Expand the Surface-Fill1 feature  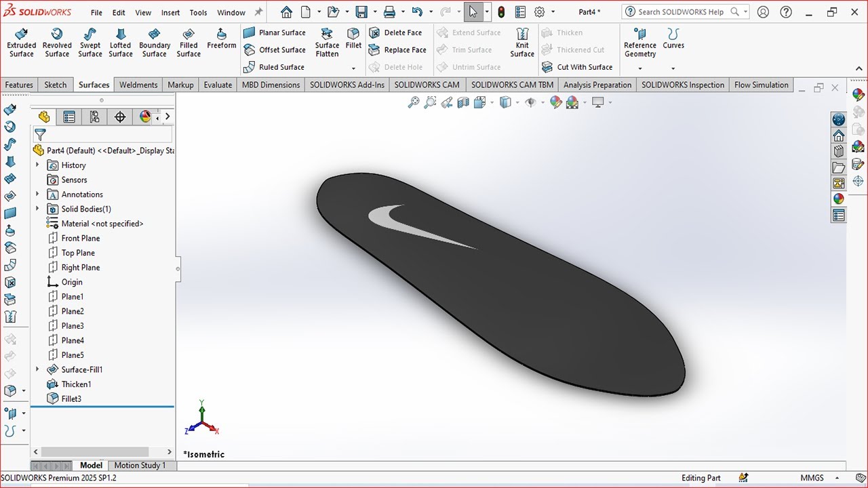pos(37,369)
